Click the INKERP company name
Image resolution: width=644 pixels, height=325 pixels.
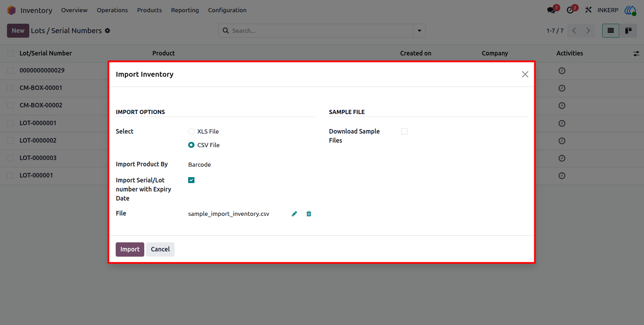(x=608, y=10)
